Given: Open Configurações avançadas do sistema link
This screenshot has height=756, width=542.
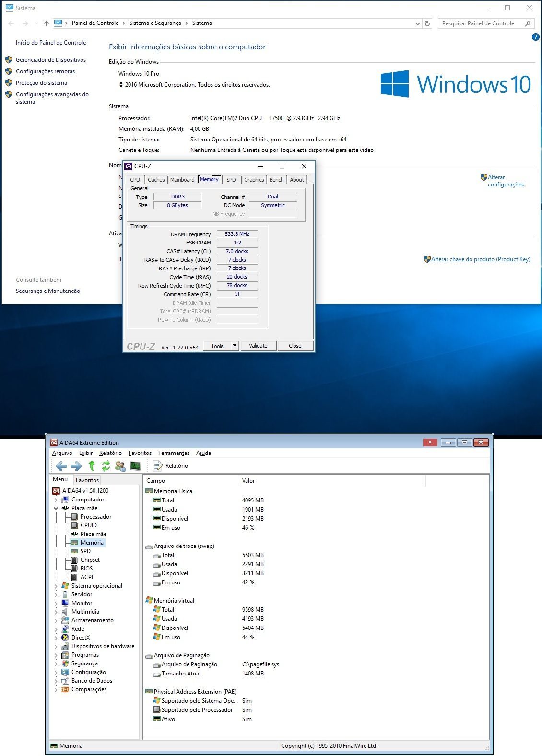Looking at the screenshot, I should point(52,98).
